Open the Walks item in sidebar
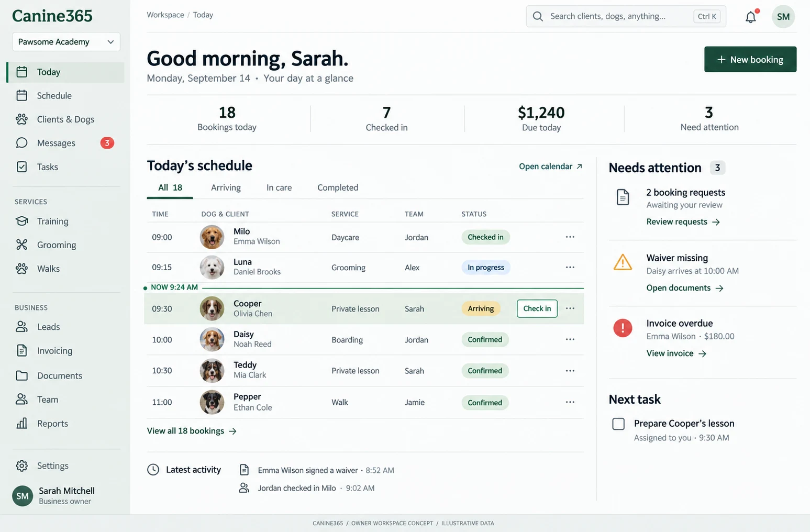This screenshot has height=532, width=810. (x=65, y=269)
